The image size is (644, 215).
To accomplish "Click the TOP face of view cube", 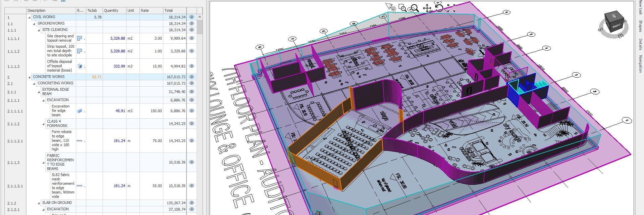I will coord(613,16).
